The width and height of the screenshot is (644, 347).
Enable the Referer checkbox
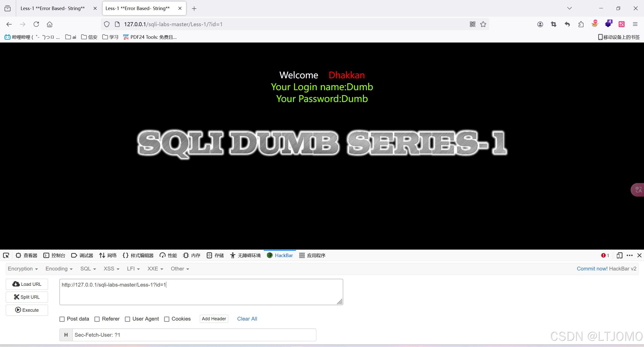click(x=97, y=319)
